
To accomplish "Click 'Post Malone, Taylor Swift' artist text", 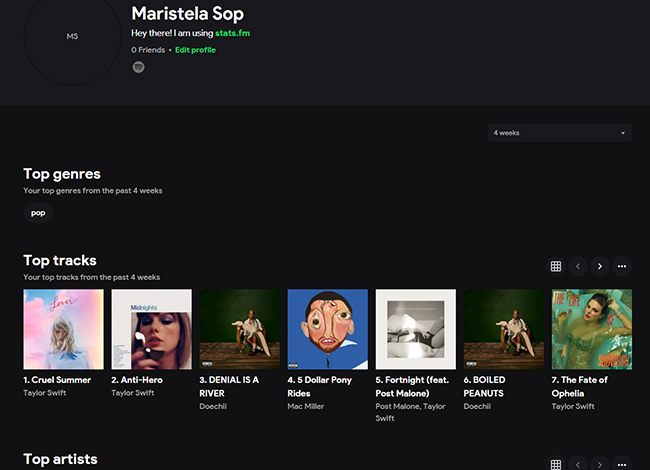I will coord(410,412).
